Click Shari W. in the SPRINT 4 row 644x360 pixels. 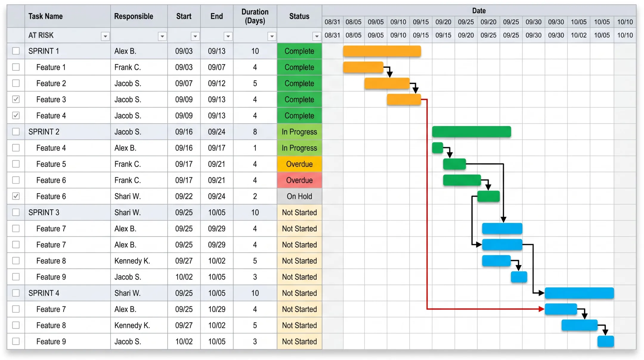coord(127,293)
